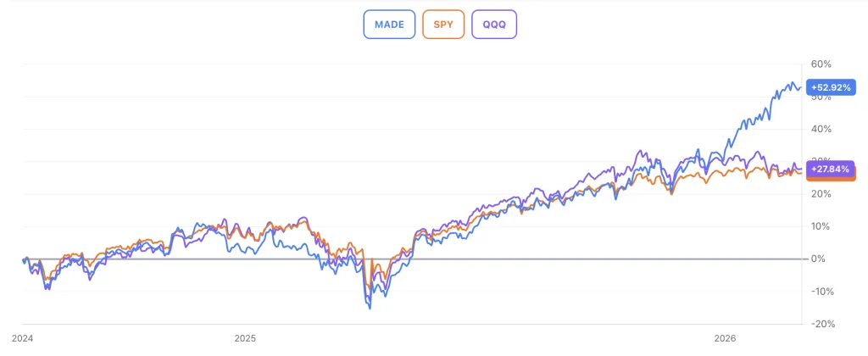Click the lowest dip of the blue MADE line
Viewport: 868px width, 356px height.
[x=370, y=308]
